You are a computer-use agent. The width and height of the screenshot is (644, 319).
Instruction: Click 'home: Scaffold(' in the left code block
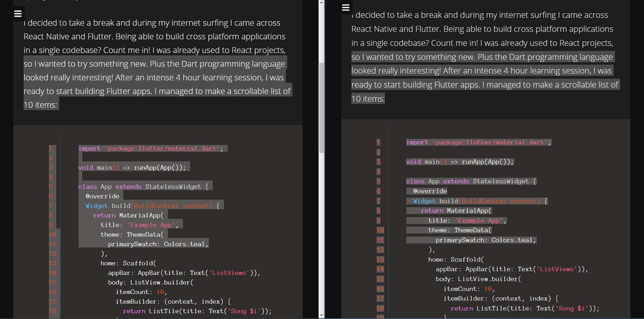click(128, 263)
